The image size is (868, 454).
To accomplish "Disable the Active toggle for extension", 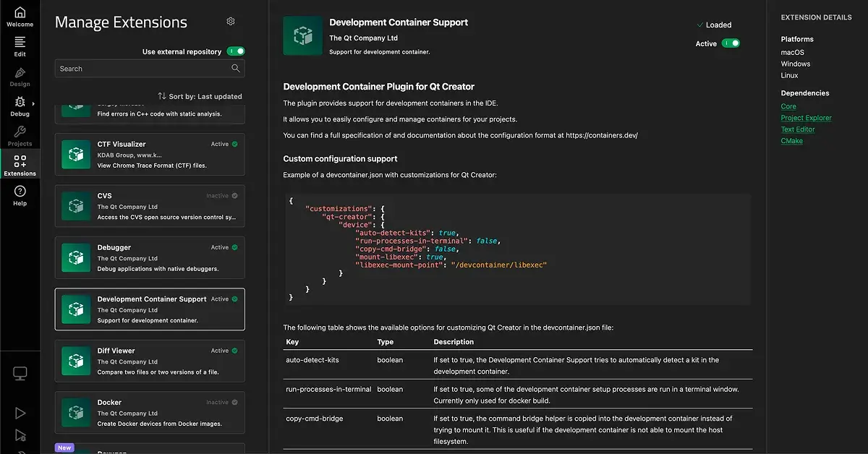I will [x=731, y=43].
